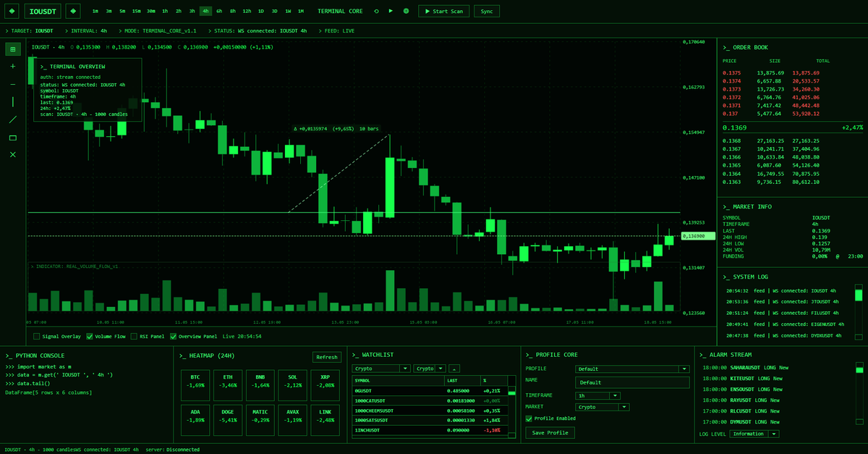Click the IOUSDT symbol box in top bar

[x=43, y=12]
